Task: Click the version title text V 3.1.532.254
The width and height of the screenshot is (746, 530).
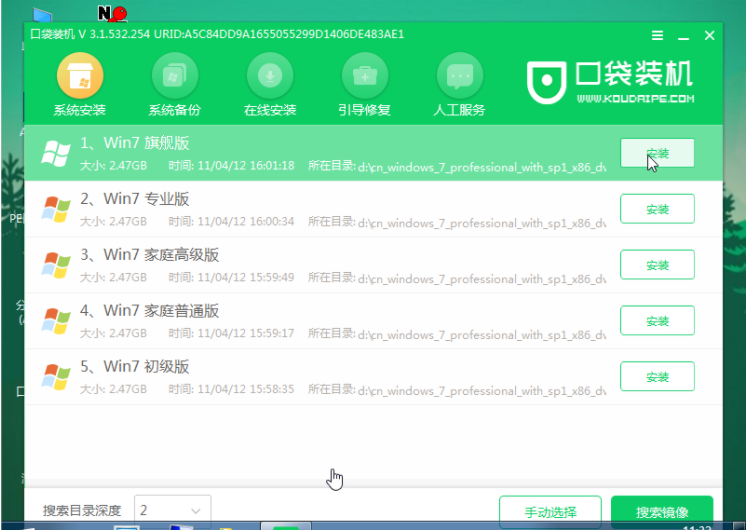Action: coord(114,34)
